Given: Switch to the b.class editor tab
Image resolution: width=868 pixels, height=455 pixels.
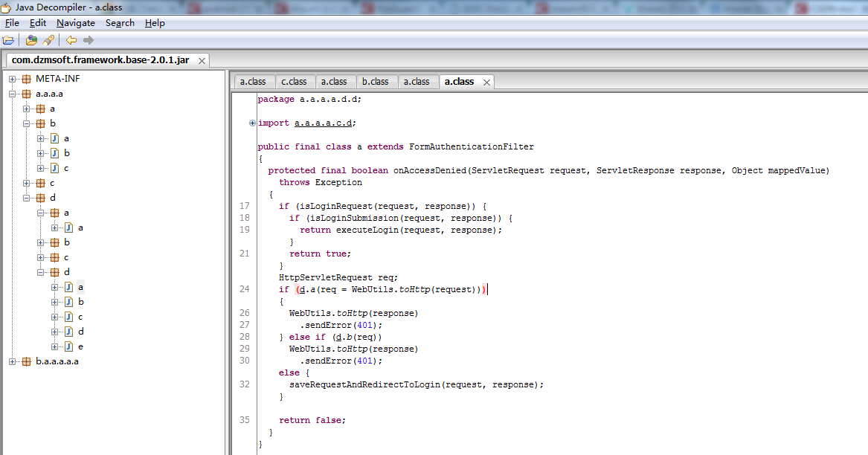Looking at the screenshot, I should 376,82.
